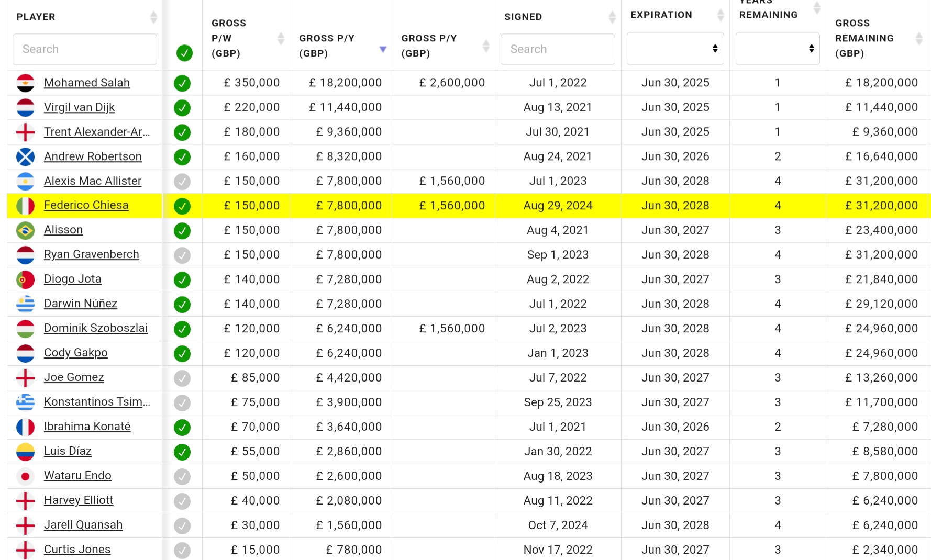Screen dimensions: 931x560
Task: Click Darwin Núñez's Uruguay flag icon
Action: pyautogui.click(x=25, y=304)
